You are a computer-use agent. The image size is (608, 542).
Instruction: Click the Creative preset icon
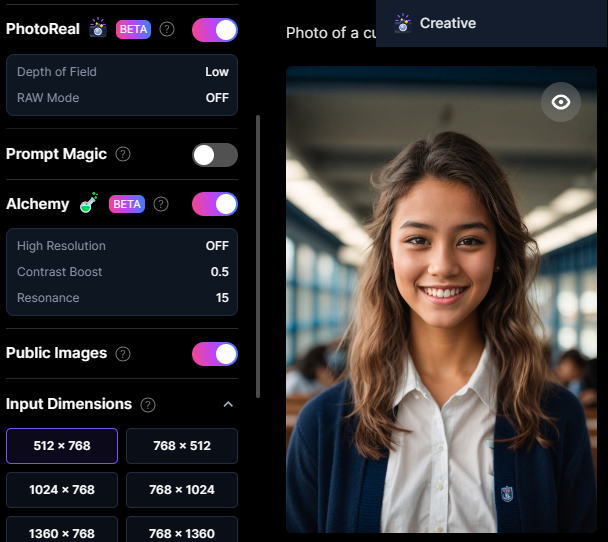click(403, 22)
